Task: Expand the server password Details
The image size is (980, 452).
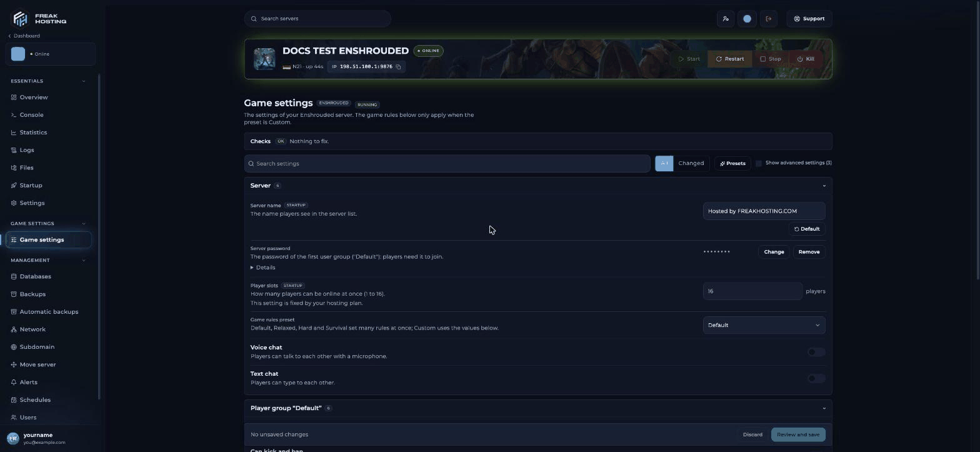Action: coord(263,268)
